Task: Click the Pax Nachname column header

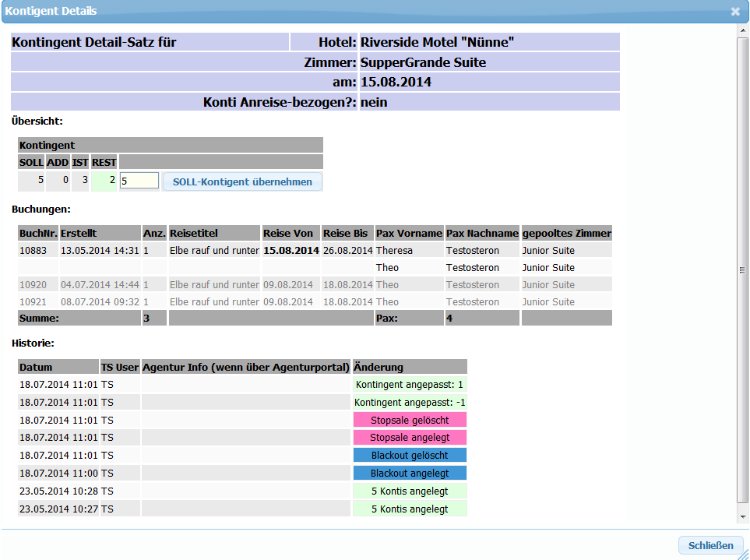Action: (481, 234)
